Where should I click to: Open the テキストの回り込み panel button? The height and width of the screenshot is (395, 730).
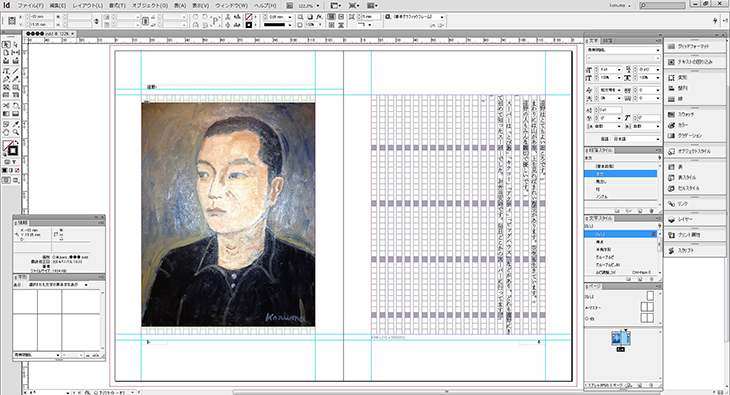tap(695, 61)
